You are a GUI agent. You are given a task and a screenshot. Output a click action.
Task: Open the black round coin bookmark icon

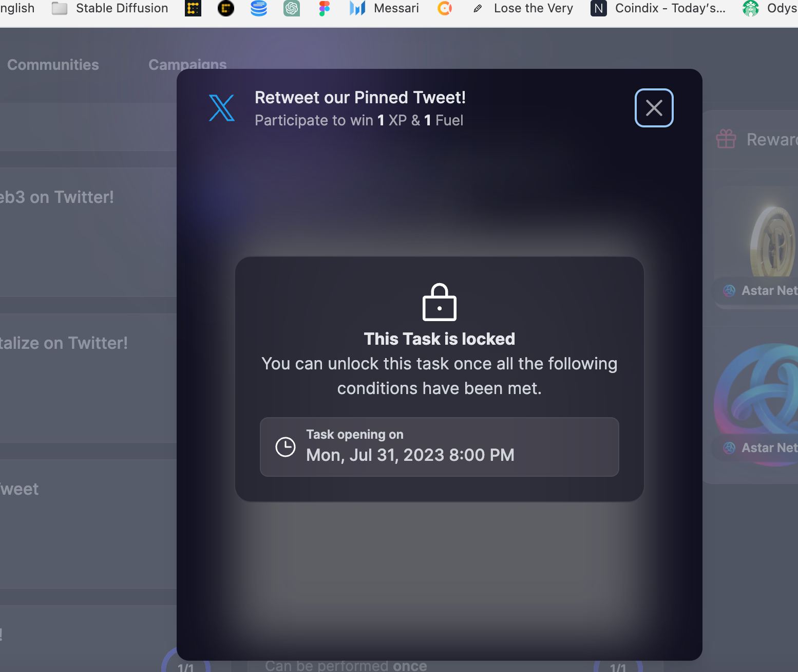[x=226, y=8]
